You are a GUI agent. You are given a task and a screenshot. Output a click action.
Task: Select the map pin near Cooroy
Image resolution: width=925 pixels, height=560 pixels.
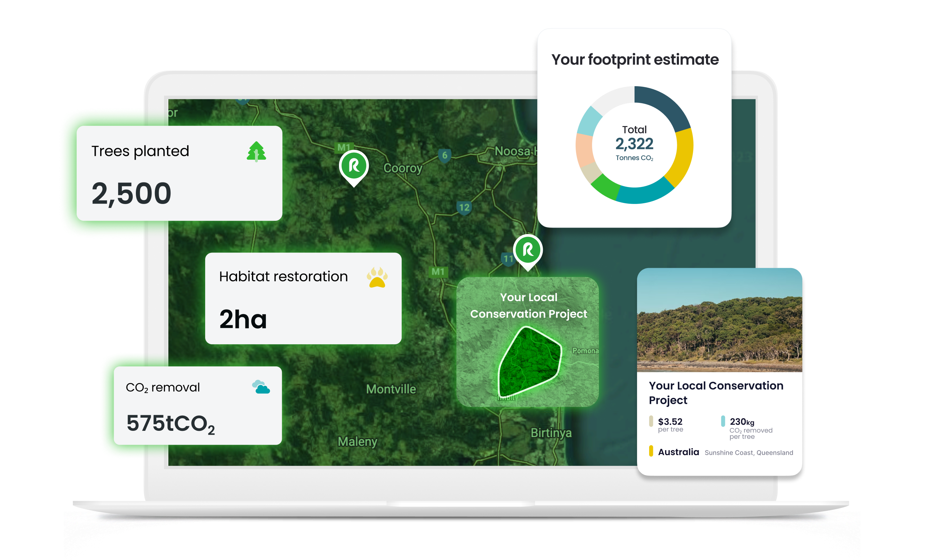coord(354,166)
